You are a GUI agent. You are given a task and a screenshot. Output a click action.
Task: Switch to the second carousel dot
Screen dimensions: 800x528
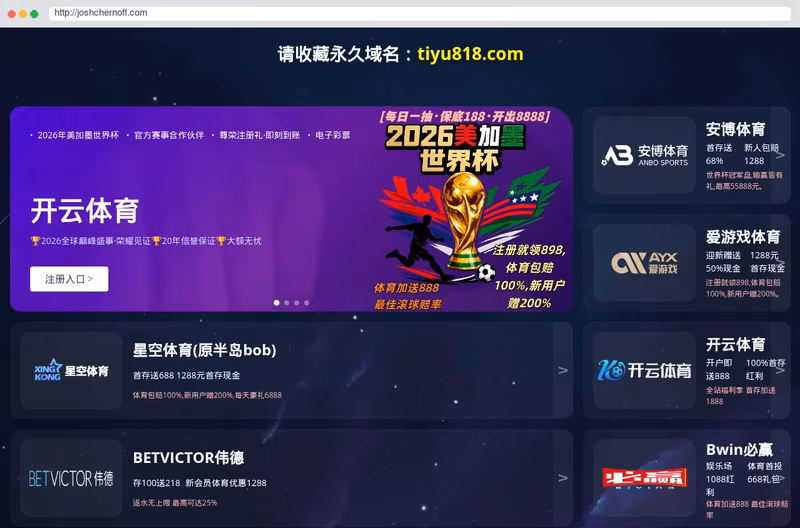[287, 303]
